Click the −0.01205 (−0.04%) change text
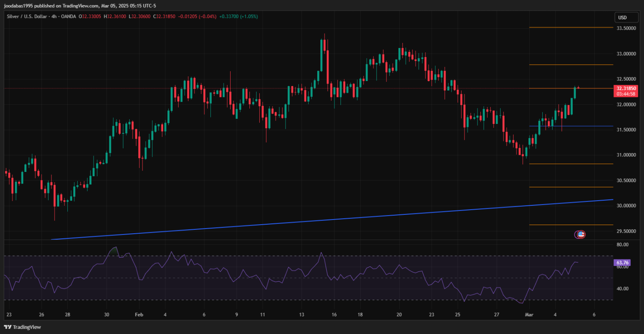Image resolution: width=644 pixels, height=334 pixels. tap(198, 16)
